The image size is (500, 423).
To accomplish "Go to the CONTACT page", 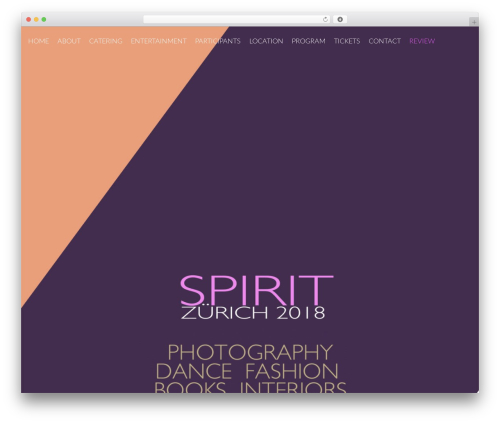I will 385,41.
